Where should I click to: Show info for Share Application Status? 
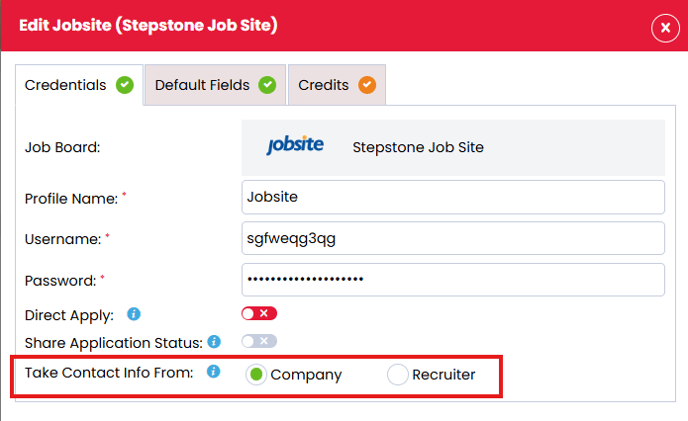[x=213, y=342]
